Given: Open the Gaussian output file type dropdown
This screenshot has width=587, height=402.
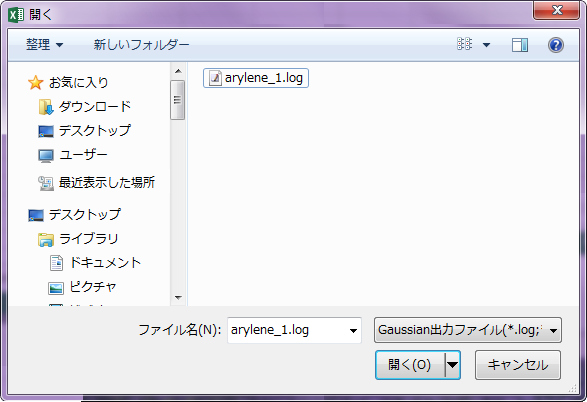Looking at the screenshot, I should (x=468, y=330).
